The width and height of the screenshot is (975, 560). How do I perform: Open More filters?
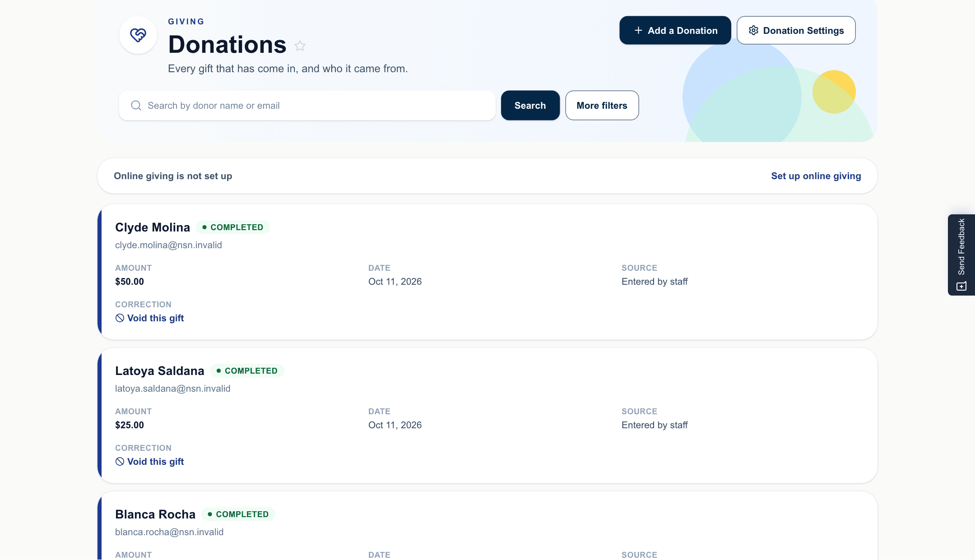[602, 106]
